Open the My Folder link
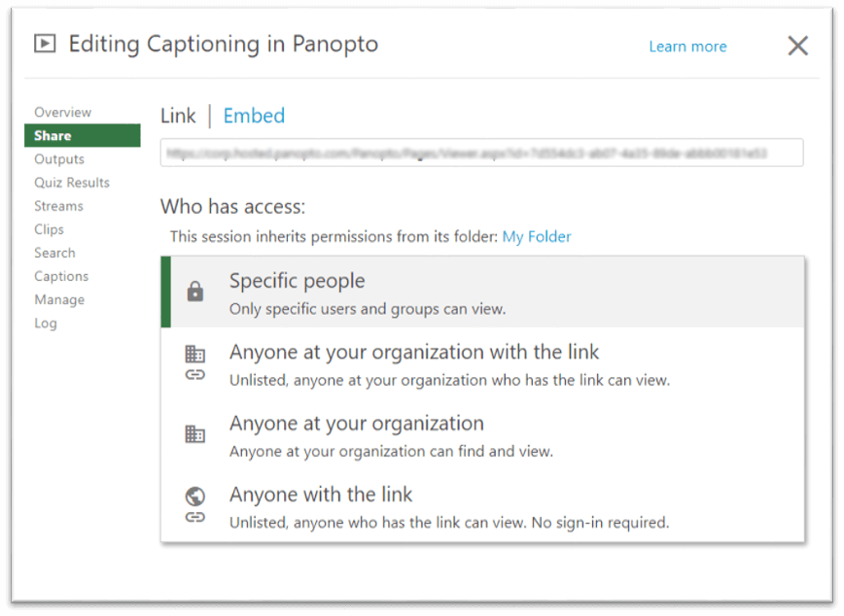This screenshot has height=616, width=844. [x=537, y=236]
